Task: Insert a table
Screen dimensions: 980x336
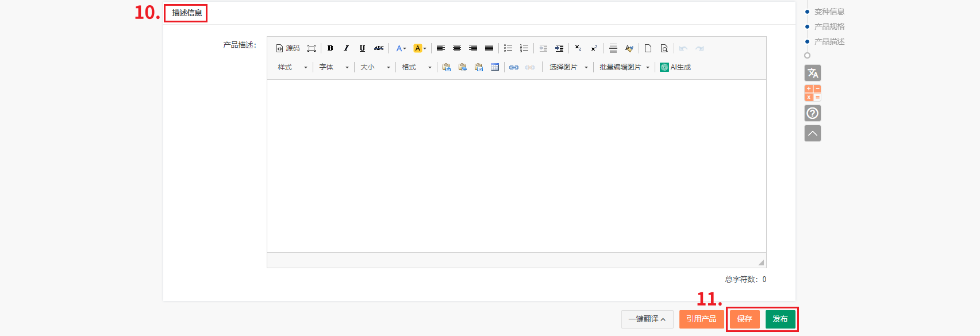Action: pos(495,67)
